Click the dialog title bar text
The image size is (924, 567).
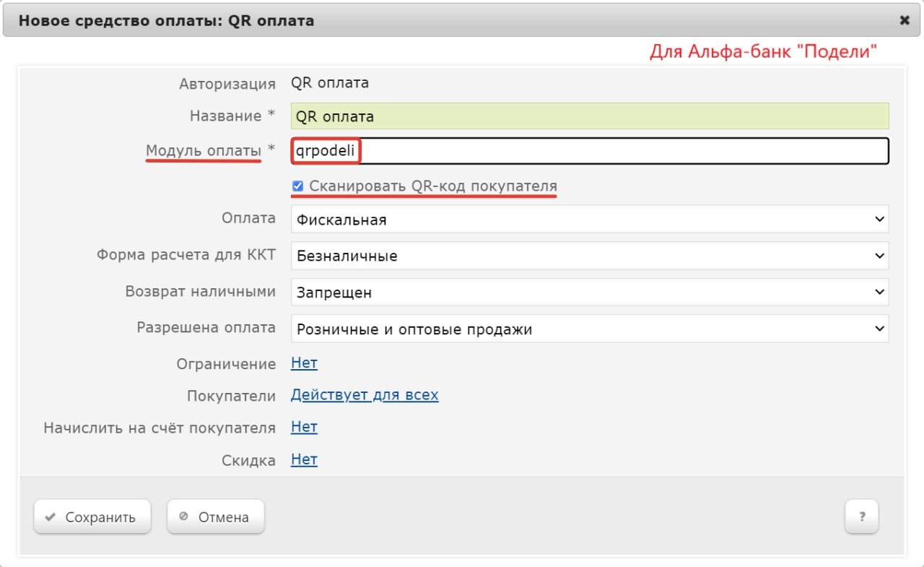[x=166, y=20]
